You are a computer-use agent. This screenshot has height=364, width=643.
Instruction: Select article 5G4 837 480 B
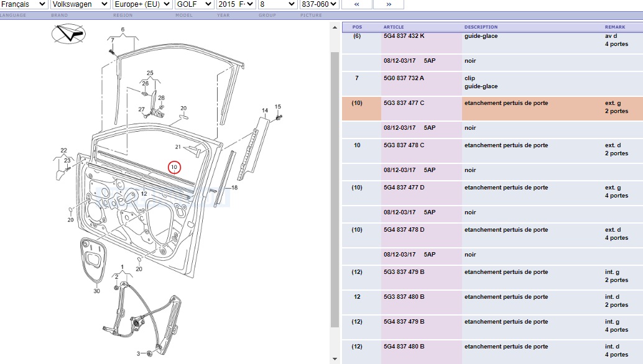(x=404, y=347)
